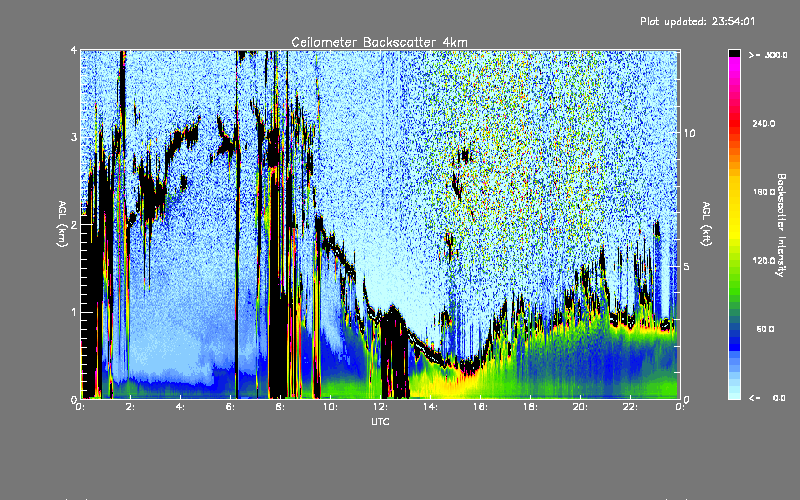Screen dimensions: 800x500
Task: Click the 1 tick on km axis
Action: click(x=74, y=312)
